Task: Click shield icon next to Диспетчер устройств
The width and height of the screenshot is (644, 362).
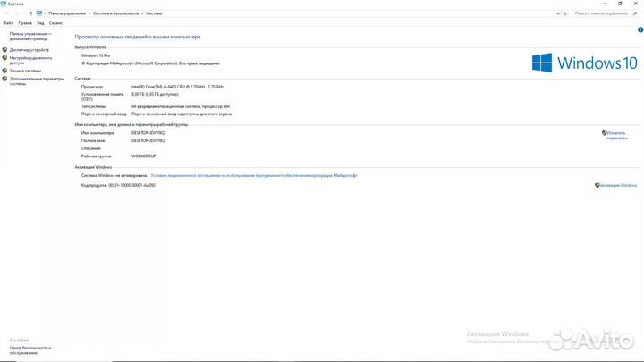Action: pos(4,50)
